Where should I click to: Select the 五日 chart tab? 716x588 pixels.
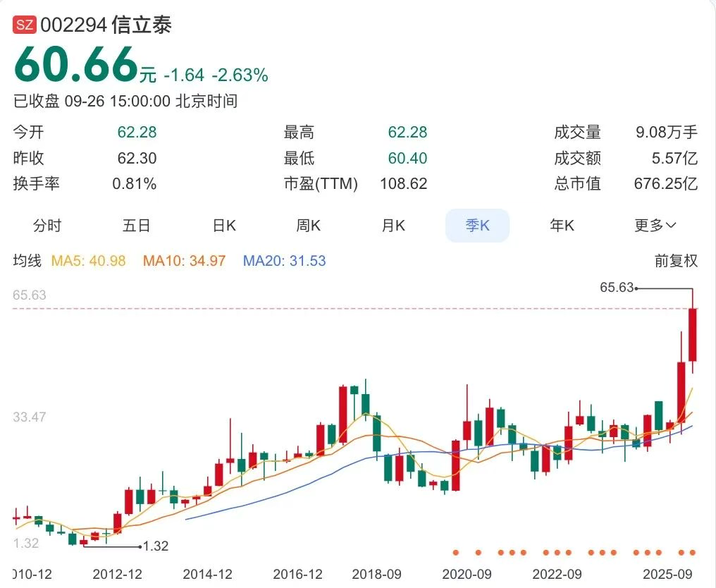(136, 226)
